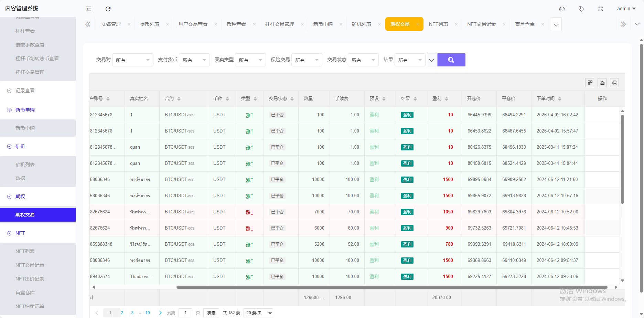Image resolution: width=644 pixels, height=318 pixels.
Task: Open the 保险交易 dropdown
Action: tap(307, 60)
